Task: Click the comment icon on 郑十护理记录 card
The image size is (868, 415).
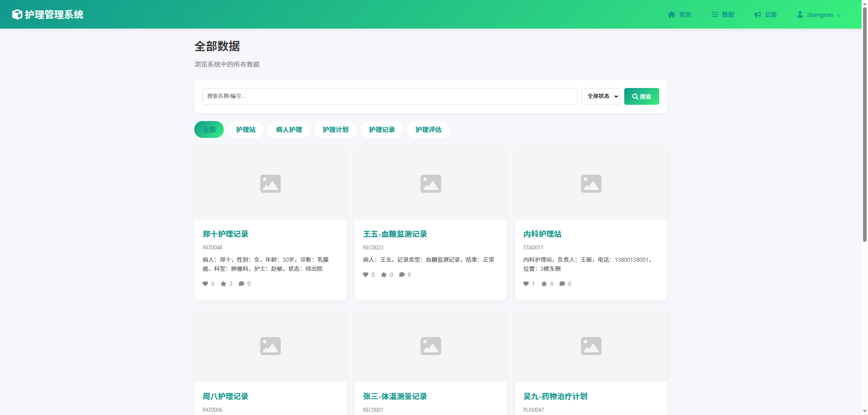Action: [241, 284]
